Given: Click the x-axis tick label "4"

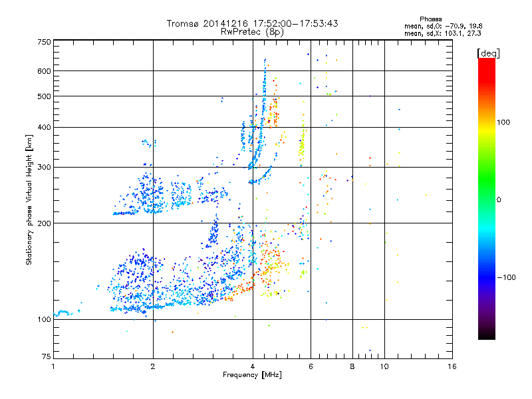Looking at the screenshot, I should (x=253, y=366).
